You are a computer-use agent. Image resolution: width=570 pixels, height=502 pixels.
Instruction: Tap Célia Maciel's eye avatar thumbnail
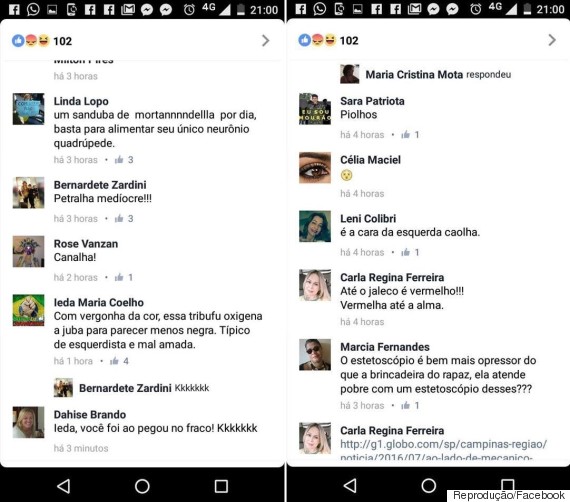(x=315, y=168)
